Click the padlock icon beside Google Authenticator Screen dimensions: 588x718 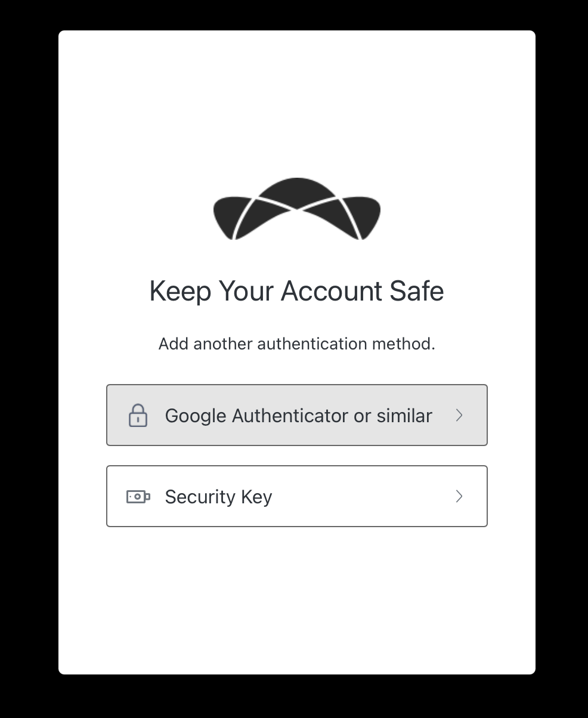[138, 415]
